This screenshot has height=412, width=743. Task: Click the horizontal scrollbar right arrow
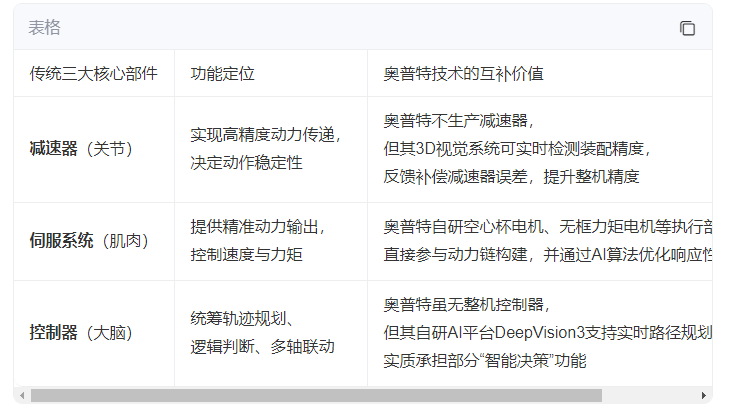coord(704,395)
